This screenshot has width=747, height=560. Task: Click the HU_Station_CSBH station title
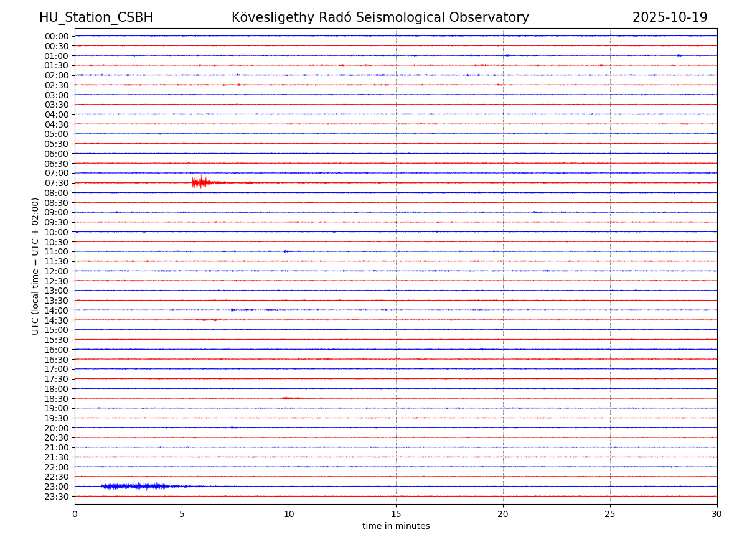pos(96,18)
